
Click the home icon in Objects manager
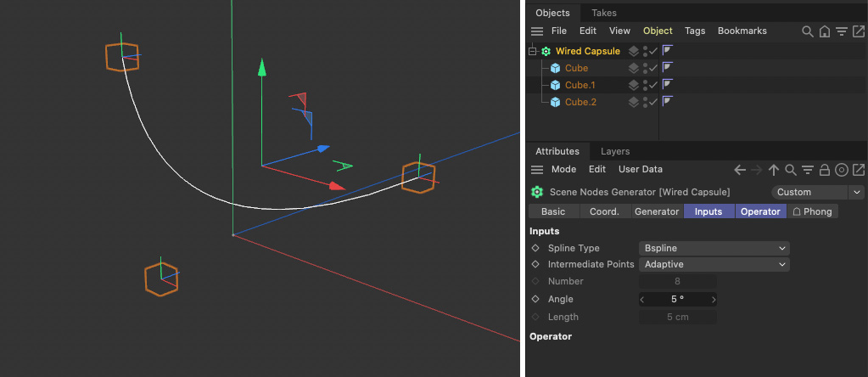coord(824,31)
